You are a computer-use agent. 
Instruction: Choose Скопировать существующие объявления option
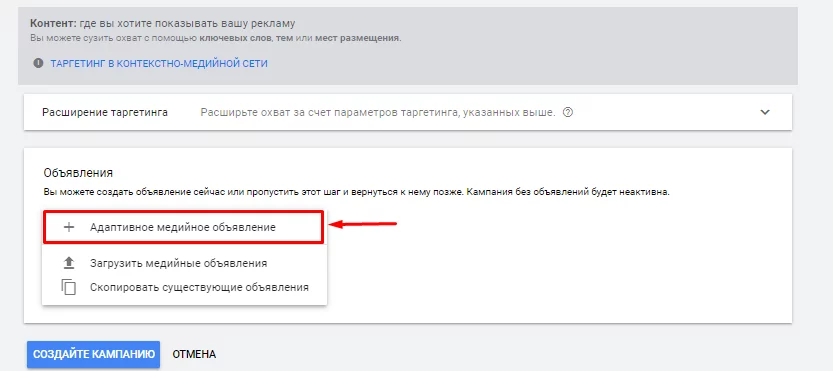[199, 288]
